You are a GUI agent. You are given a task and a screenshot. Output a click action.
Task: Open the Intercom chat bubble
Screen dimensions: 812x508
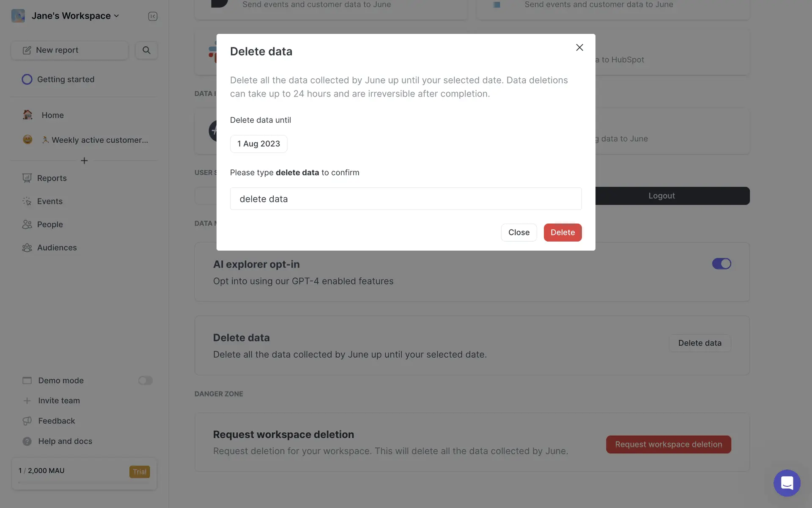pos(787,483)
